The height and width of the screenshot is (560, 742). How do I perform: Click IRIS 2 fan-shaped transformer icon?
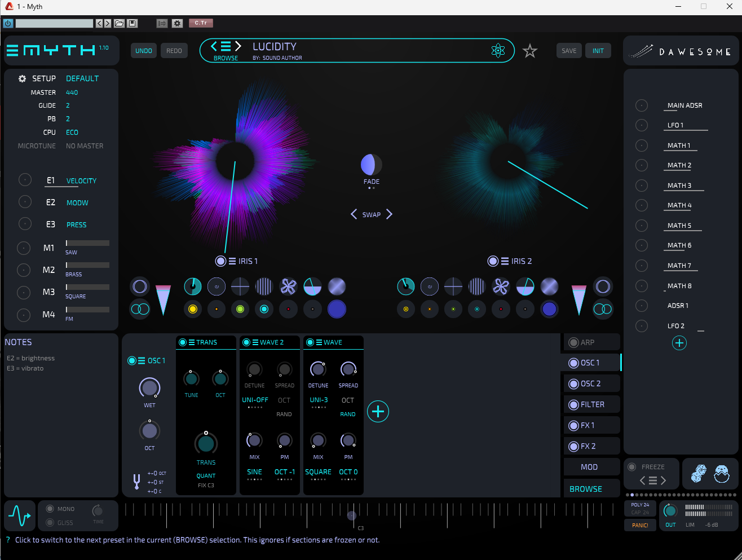coord(501,286)
